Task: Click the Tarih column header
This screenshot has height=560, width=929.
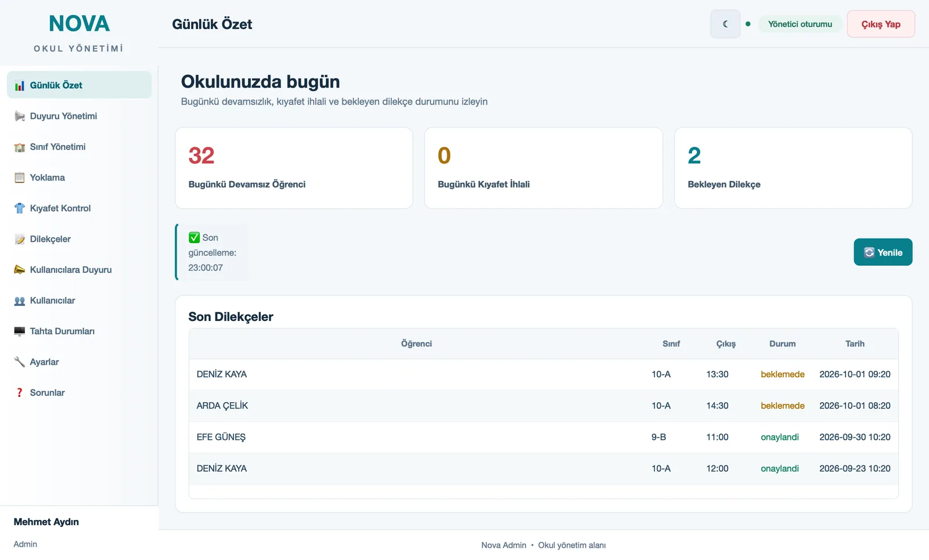Action: coord(855,344)
